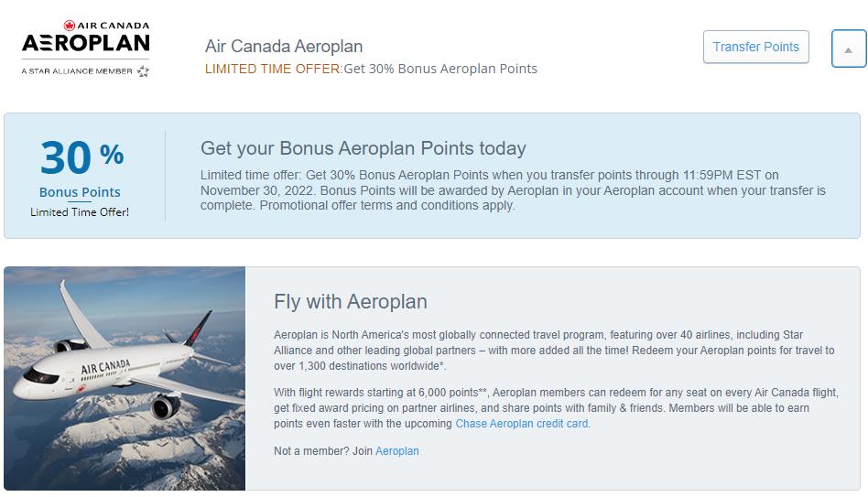Click the promotional terms paragraph in blue banner
The height and width of the screenshot is (497, 868).
click(513, 190)
